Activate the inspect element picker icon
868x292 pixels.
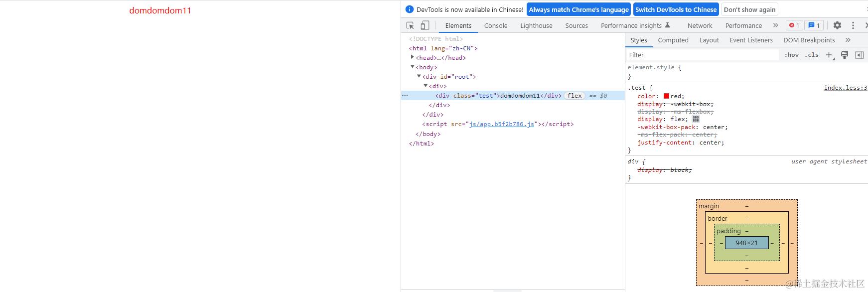pyautogui.click(x=410, y=25)
